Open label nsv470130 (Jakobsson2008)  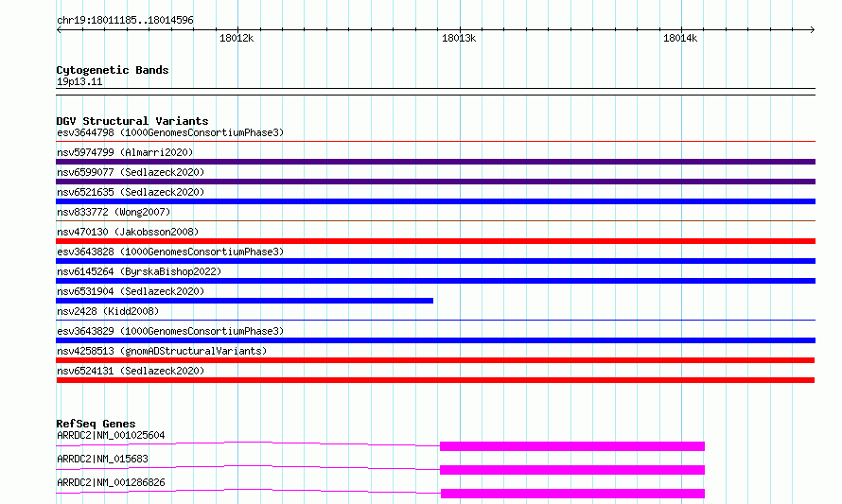(x=128, y=232)
